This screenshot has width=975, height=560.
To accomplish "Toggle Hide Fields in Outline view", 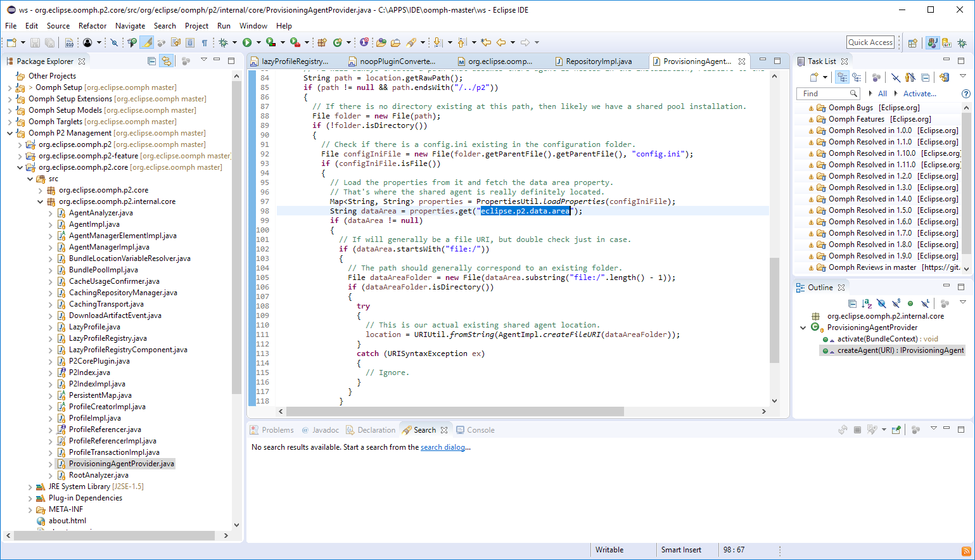I will point(881,303).
